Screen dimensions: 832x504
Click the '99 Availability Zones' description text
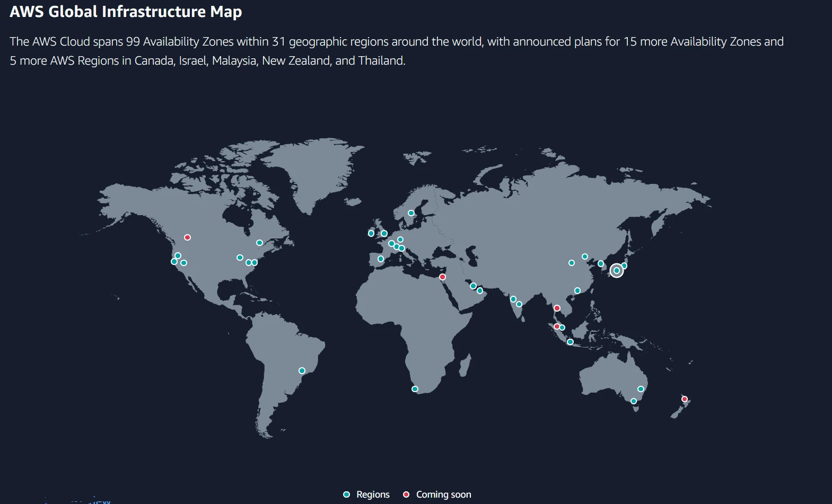pyautogui.click(x=180, y=41)
